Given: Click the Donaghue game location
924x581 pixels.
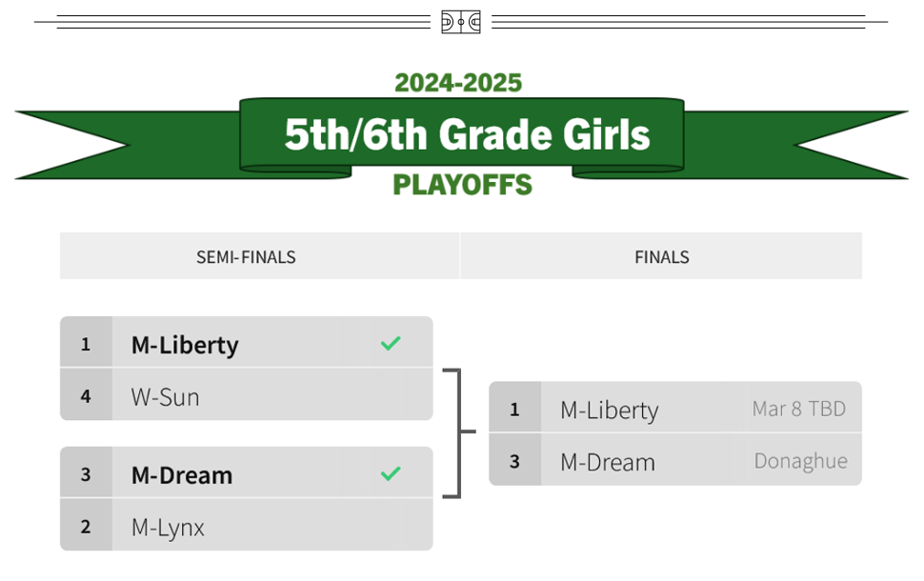Looking at the screenshot, I should (x=800, y=461).
